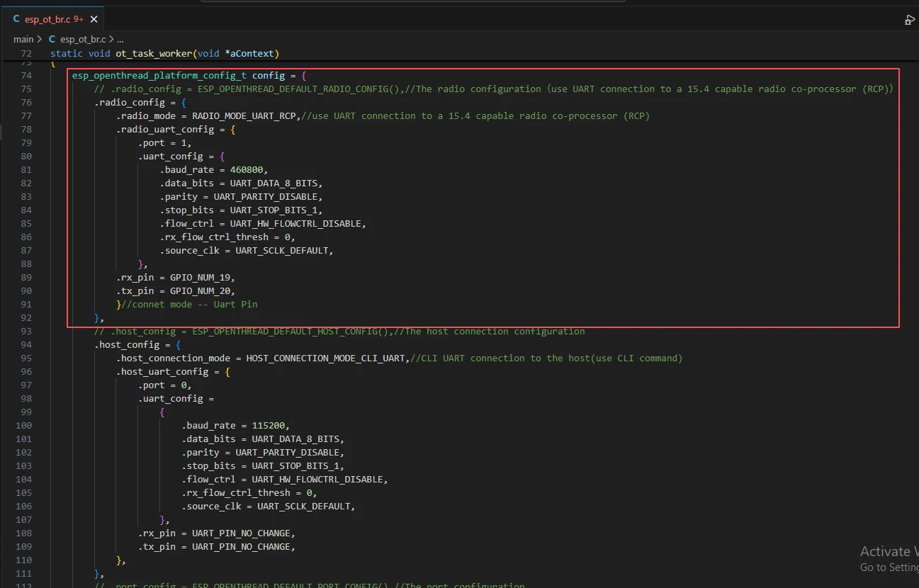
Task: Click the 9+ problems badge on the tab
Action: point(79,19)
